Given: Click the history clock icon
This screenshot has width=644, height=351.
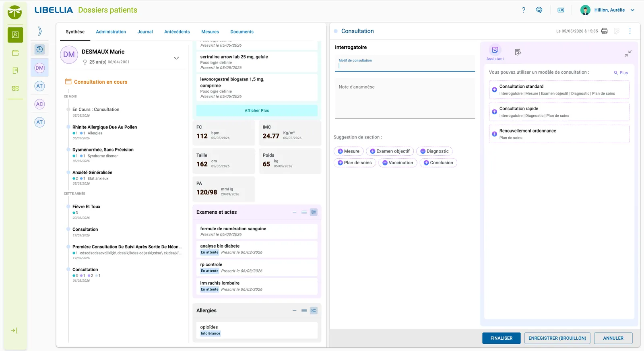Looking at the screenshot, I should click(x=39, y=49).
